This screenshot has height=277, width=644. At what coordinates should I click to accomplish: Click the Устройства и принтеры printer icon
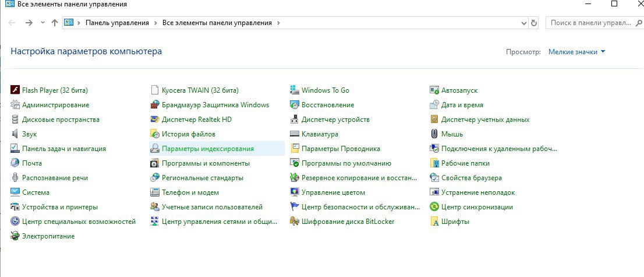click(15, 207)
